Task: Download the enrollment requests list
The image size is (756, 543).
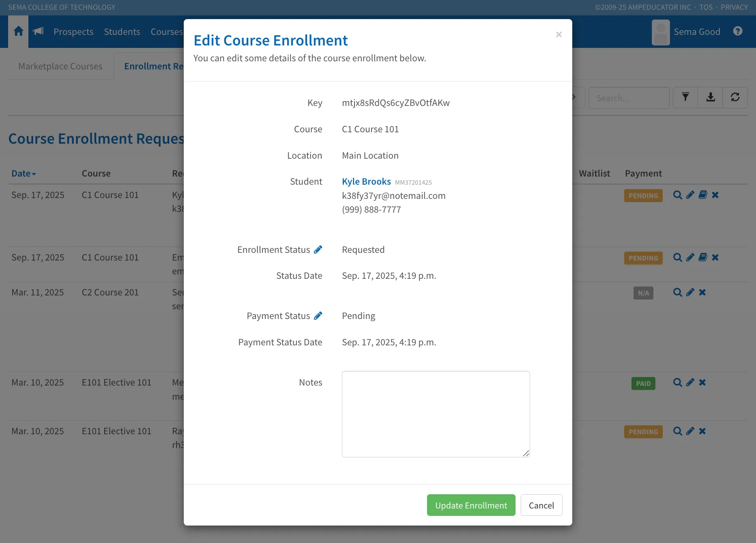Action: pyautogui.click(x=710, y=97)
